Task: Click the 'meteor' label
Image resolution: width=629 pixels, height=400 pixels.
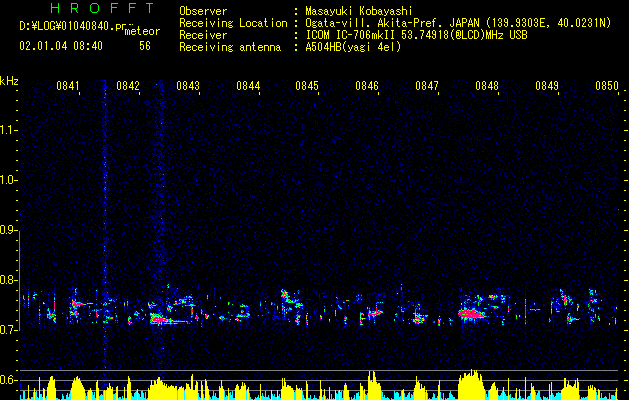Action: [x=142, y=31]
